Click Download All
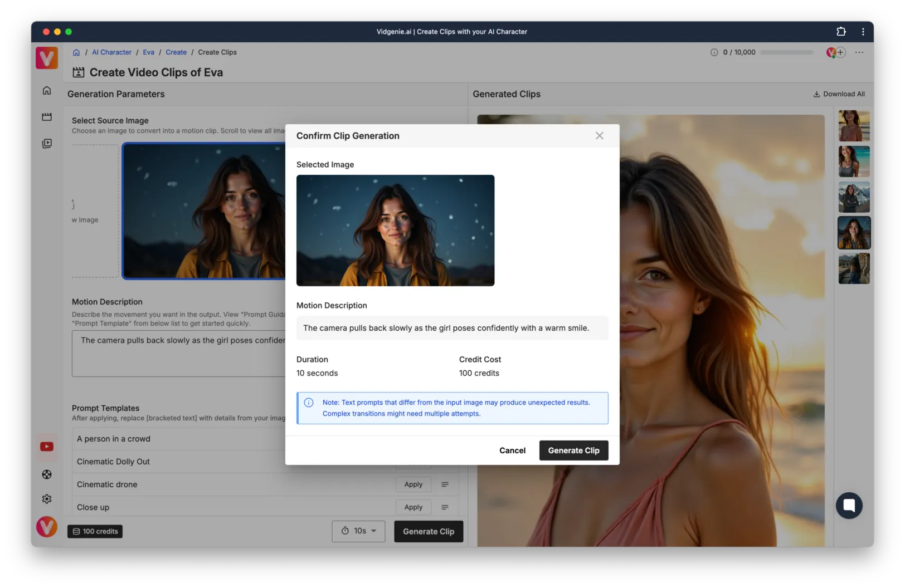Viewport: 905px width, 588px height. coord(839,94)
